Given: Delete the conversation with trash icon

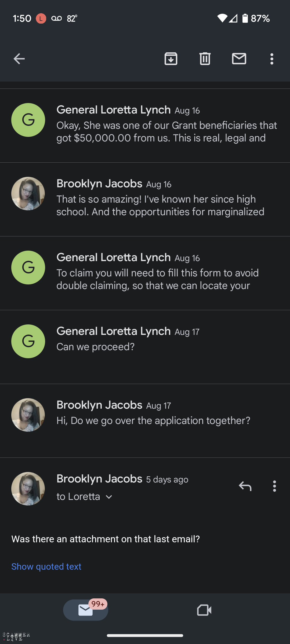Looking at the screenshot, I should pos(205,59).
